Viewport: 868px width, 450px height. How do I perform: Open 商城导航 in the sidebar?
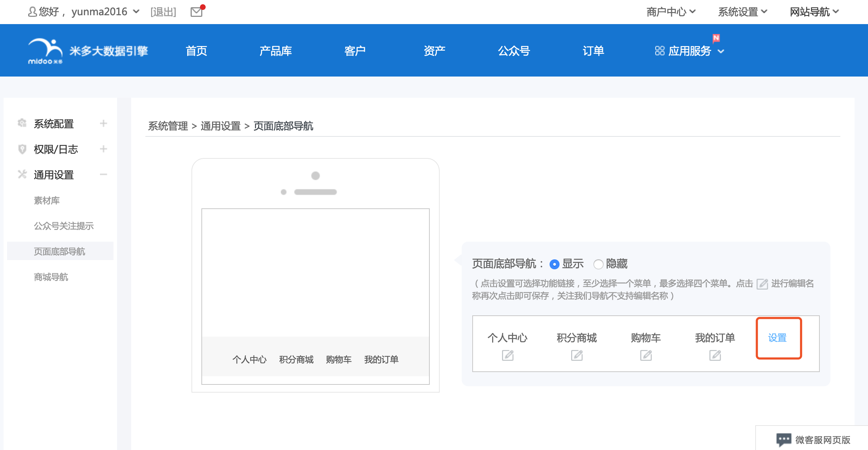pos(51,277)
